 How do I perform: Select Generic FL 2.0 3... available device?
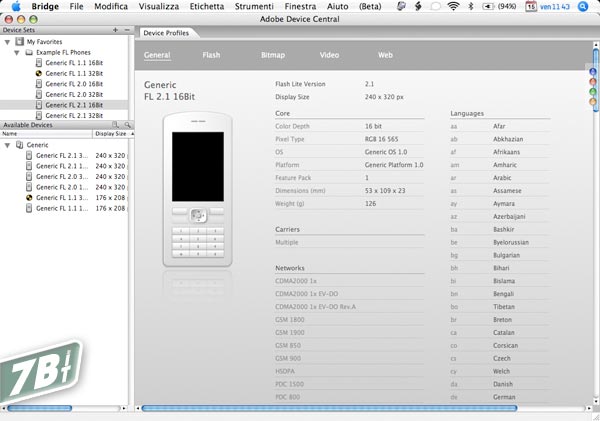click(x=62, y=176)
